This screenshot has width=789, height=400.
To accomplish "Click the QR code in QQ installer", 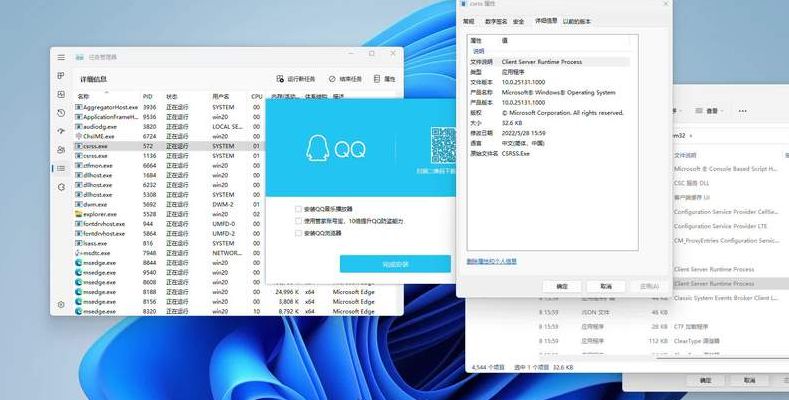I will pos(443,145).
